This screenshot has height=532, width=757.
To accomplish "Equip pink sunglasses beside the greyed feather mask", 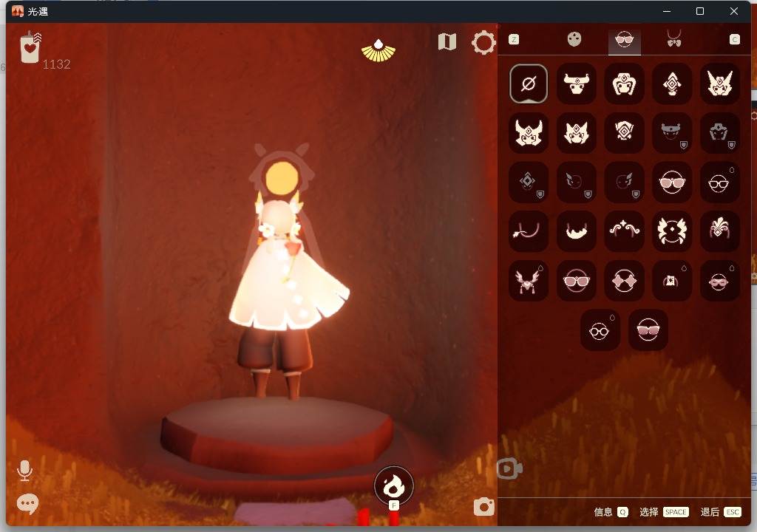I will [x=671, y=182].
